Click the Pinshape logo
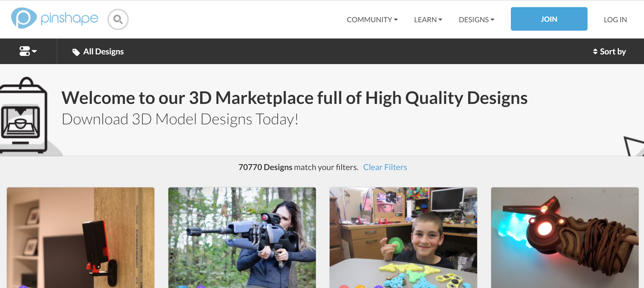The width and height of the screenshot is (644, 288). [x=55, y=18]
